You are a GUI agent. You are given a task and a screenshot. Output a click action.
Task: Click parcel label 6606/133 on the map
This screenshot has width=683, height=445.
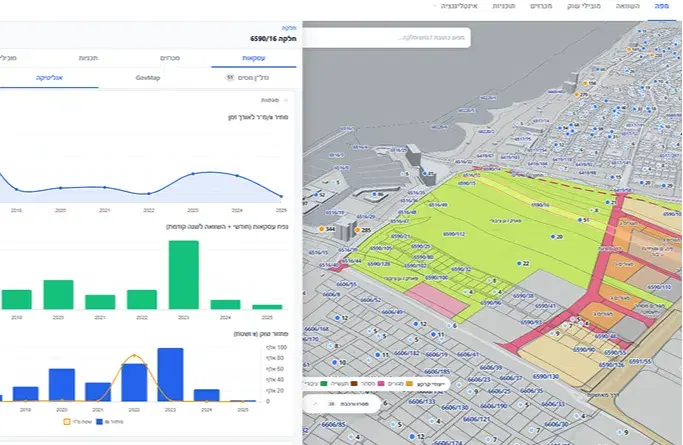(x=422, y=401)
